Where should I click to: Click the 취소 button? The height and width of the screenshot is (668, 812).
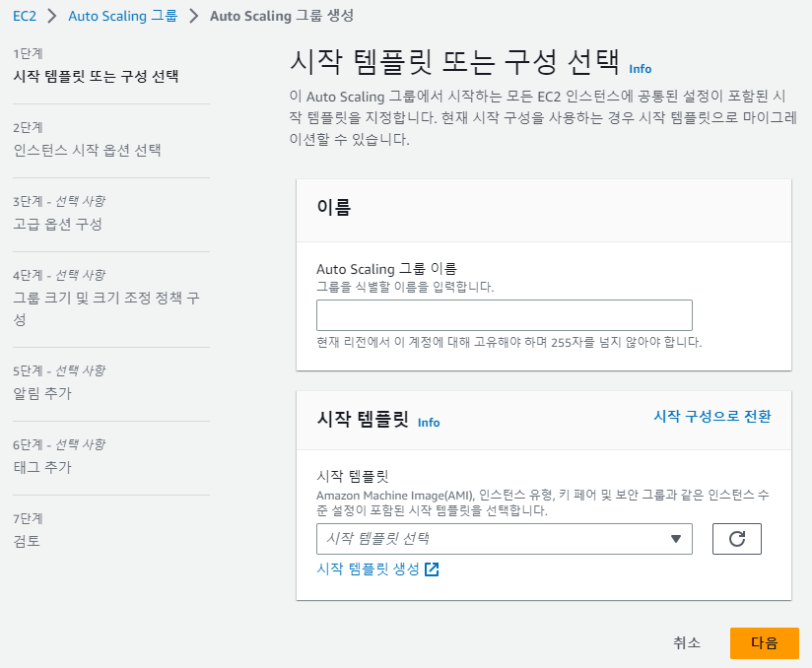(686, 643)
